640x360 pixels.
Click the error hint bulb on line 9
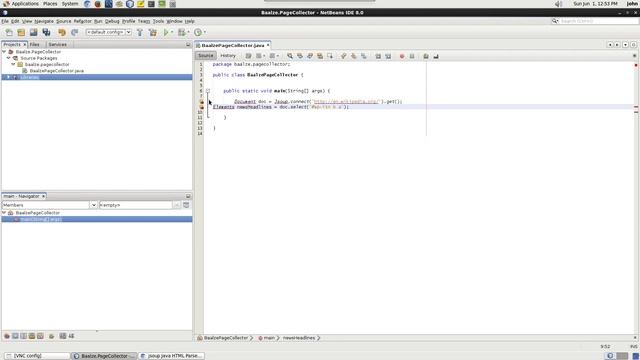(x=201, y=107)
